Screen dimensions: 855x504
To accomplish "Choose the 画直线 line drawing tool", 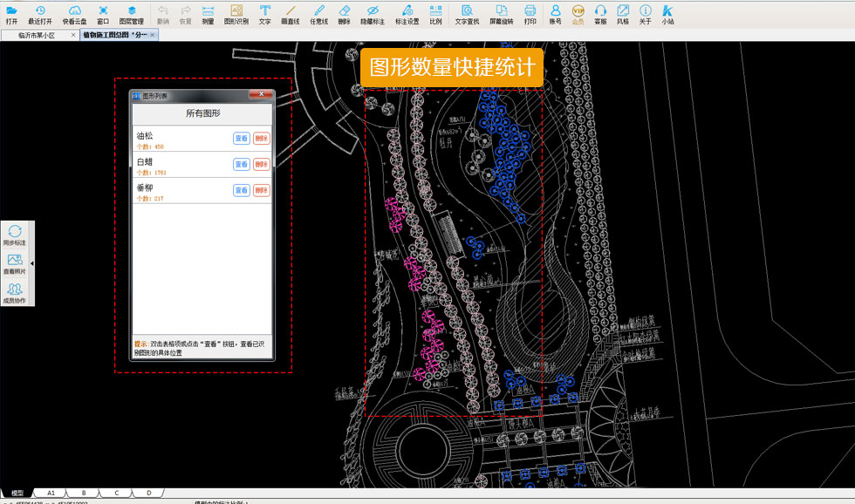I will pos(291,13).
